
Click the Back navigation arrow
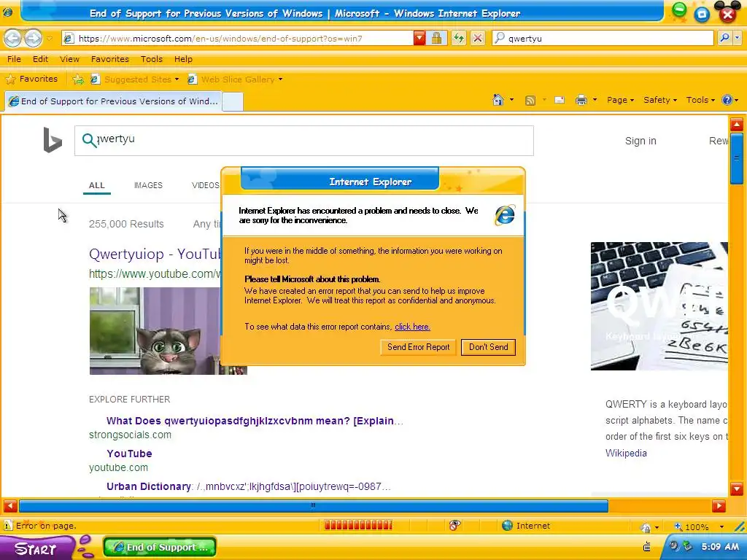[x=13, y=38]
